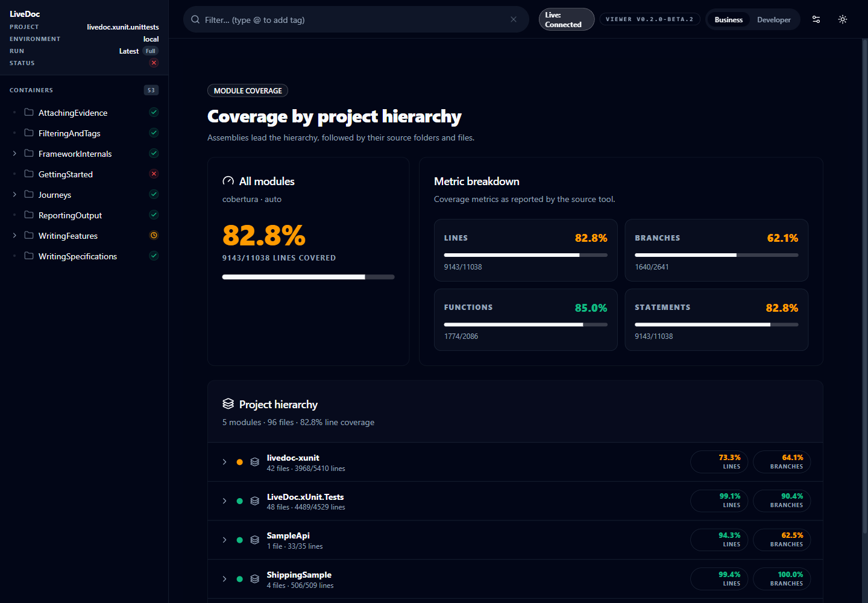Expand the FrameworkInternals container
This screenshot has width=868, height=603.
14,153
